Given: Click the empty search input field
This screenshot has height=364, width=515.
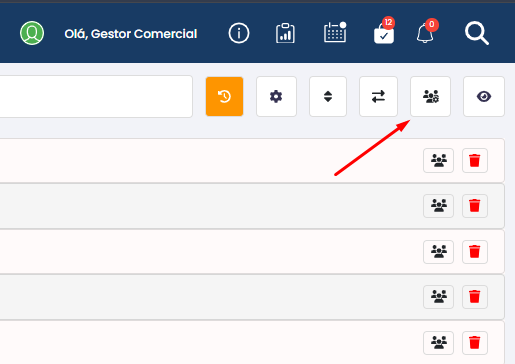Looking at the screenshot, I should pyautogui.click(x=96, y=97).
